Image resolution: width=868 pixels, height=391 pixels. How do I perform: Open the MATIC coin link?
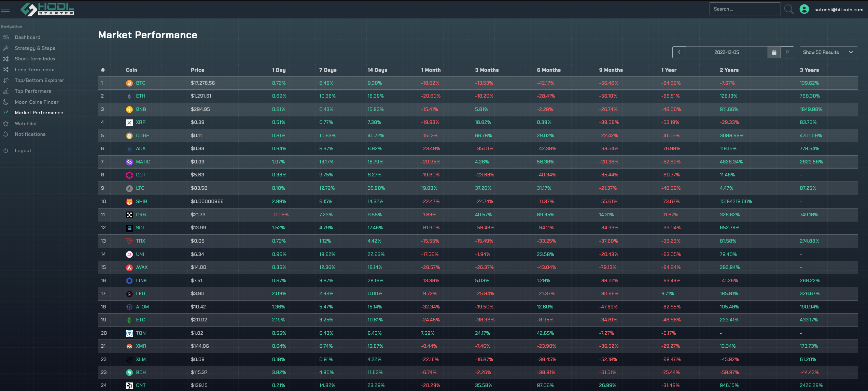[143, 162]
